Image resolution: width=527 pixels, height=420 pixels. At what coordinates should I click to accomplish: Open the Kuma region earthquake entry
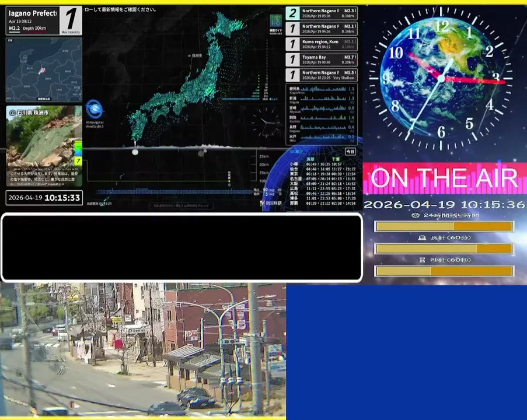(322, 44)
